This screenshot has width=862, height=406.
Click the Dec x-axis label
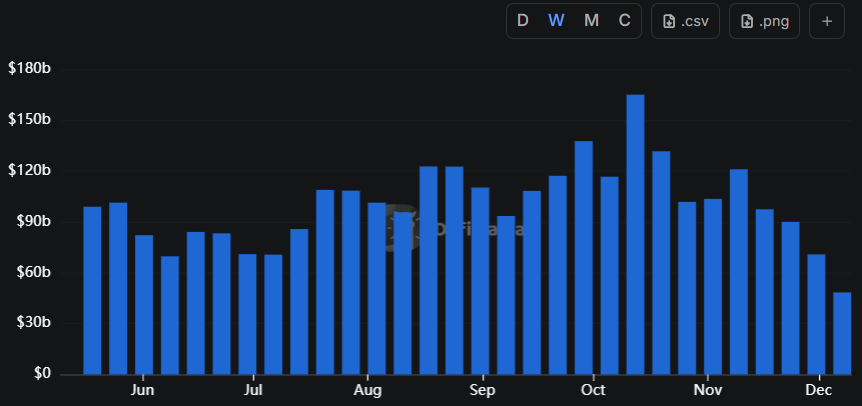pyautogui.click(x=818, y=390)
